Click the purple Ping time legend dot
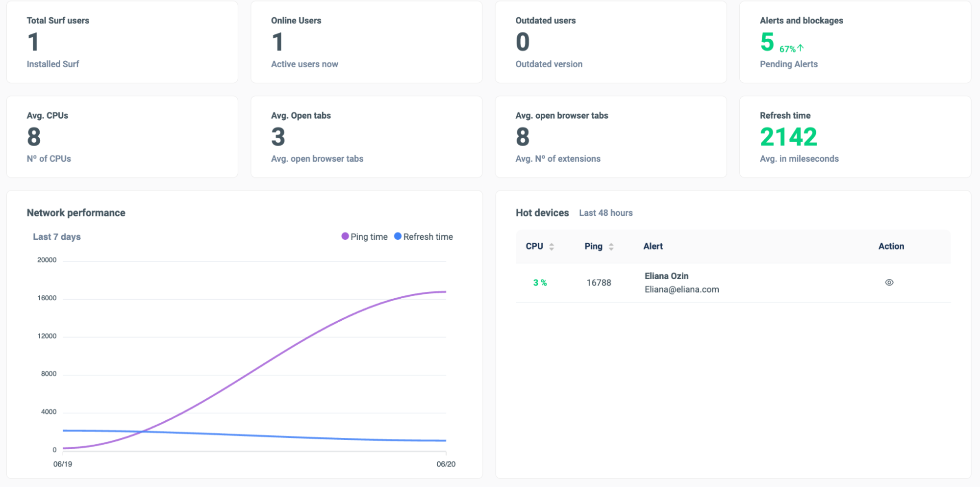980x487 pixels. click(345, 236)
